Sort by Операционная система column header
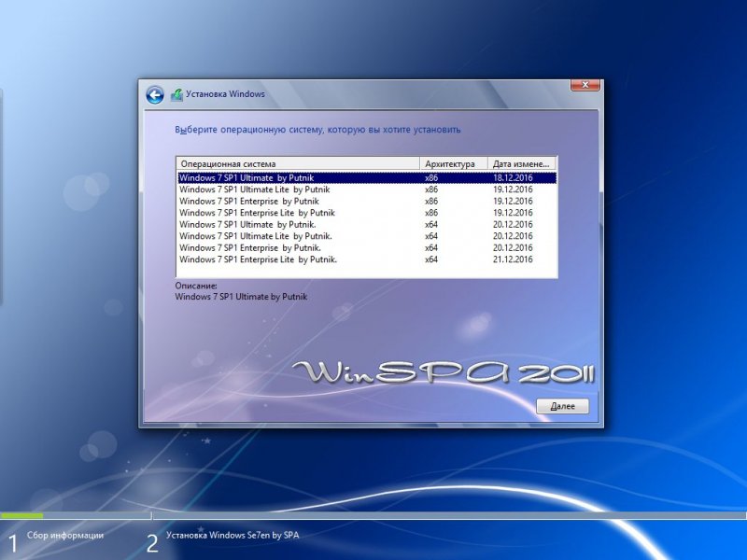 pyautogui.click(x=298, y=164)
